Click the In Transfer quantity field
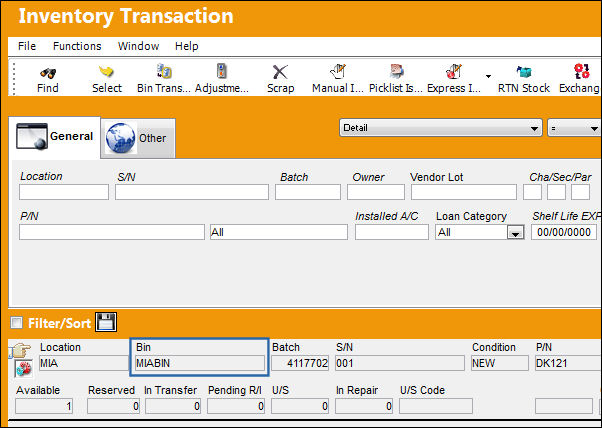Screen dimensions: 602x428 pos(173,406)
